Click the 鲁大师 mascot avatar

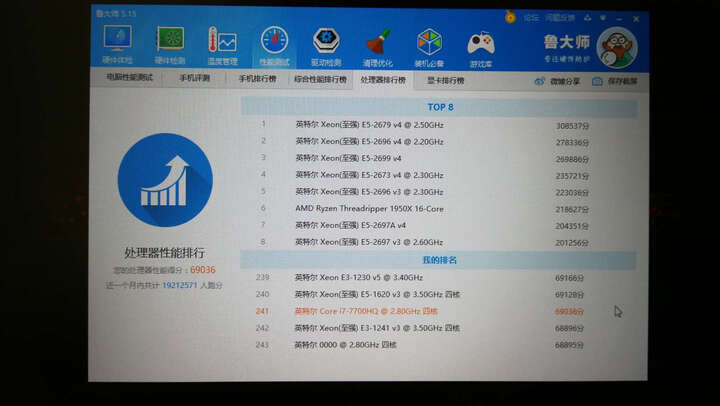tap(617, 47)
